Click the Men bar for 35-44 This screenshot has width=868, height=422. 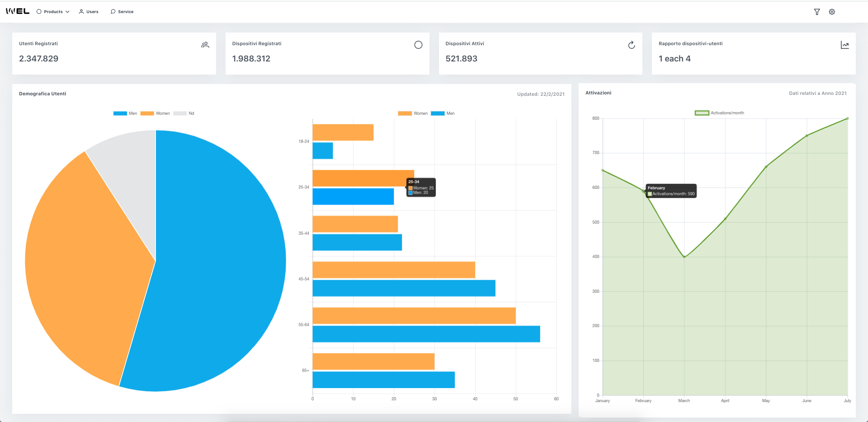click(357, 242)
